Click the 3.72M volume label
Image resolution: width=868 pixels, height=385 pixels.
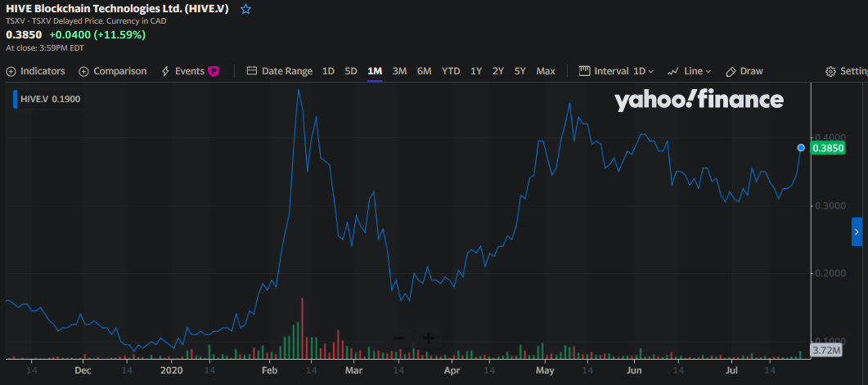coord(826,350)
